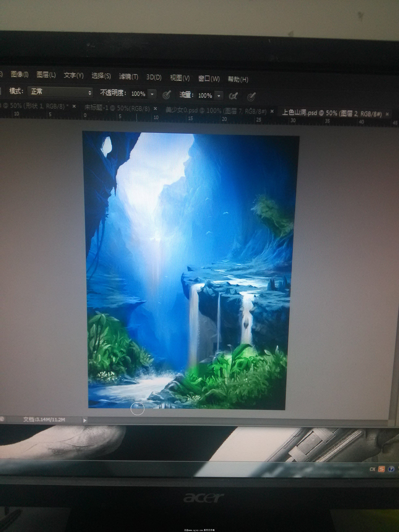Open the 窗口(W) window menu
This screenshot has width=399, height=532.
tap(209, 79)
